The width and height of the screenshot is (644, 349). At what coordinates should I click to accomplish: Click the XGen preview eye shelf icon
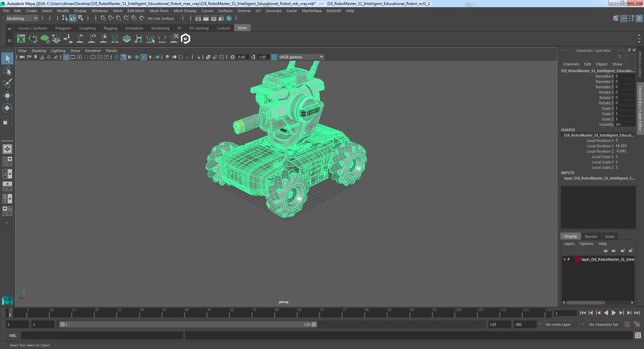(x=33, y=39)
